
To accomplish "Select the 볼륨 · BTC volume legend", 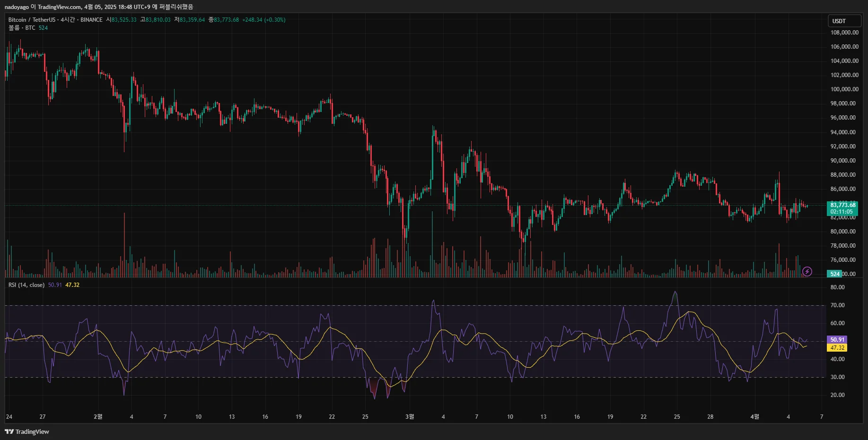I will [x=22, y=28].
